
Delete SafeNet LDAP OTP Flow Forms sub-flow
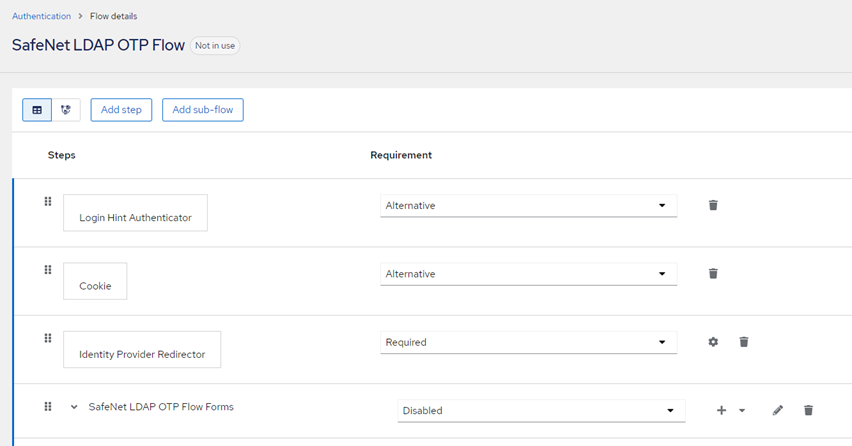click(809, 411)
